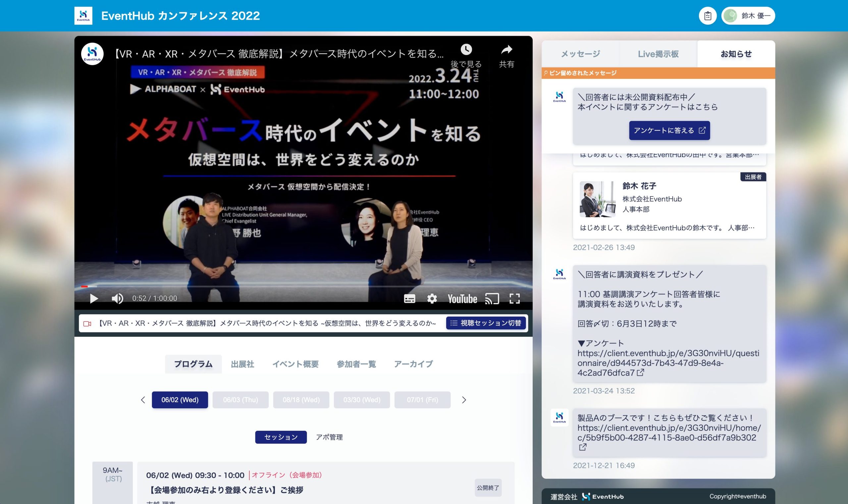
Task: Click previous dates left chevron
Action: (143, 400)
